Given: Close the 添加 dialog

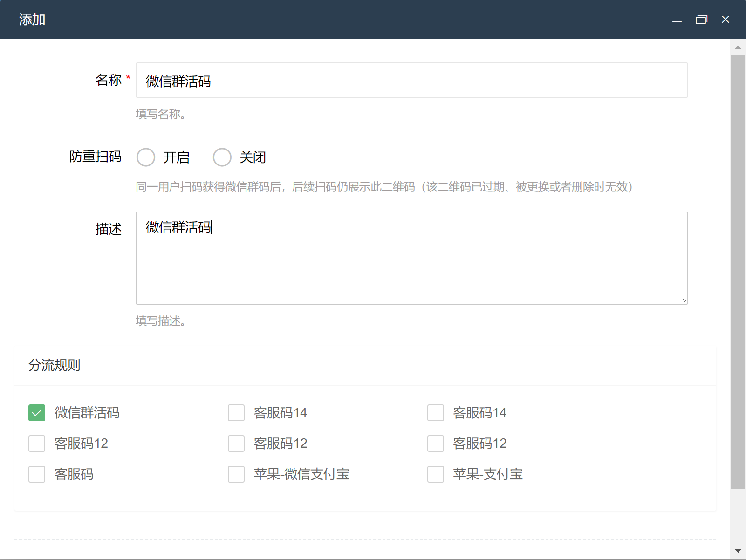Looking at the screenshot, I should click(x=725, y=20).
